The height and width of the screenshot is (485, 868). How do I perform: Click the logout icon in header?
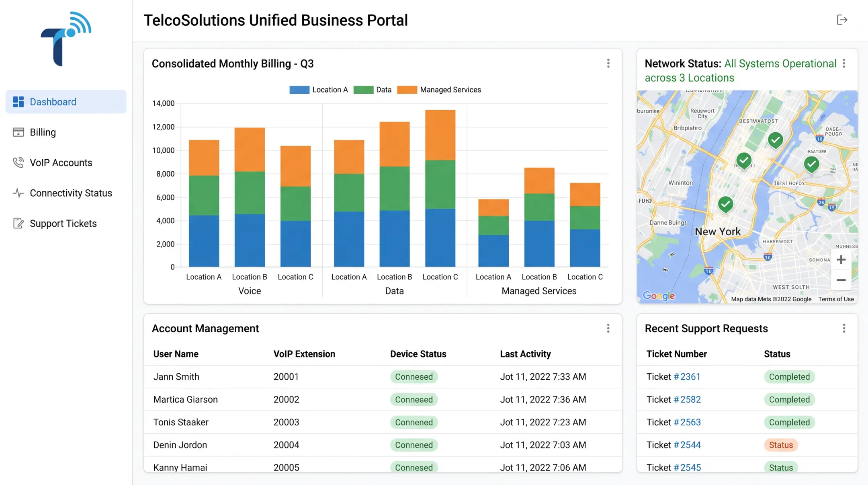tap(842, 20)
